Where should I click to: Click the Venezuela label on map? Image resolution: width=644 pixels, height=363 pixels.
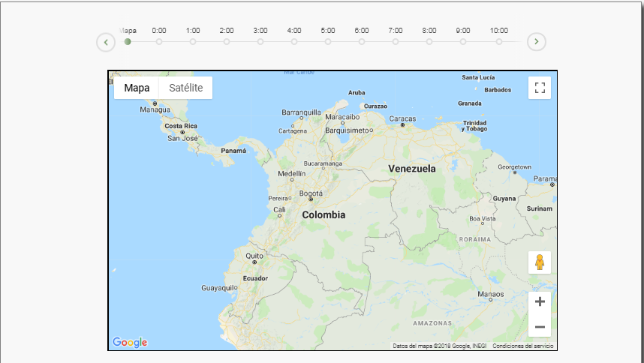(412, 169)
